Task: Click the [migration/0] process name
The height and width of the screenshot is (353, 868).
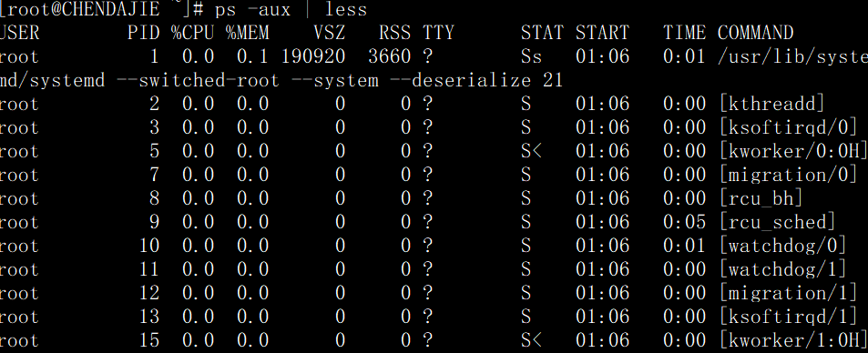Action: (x=789, y=175)
